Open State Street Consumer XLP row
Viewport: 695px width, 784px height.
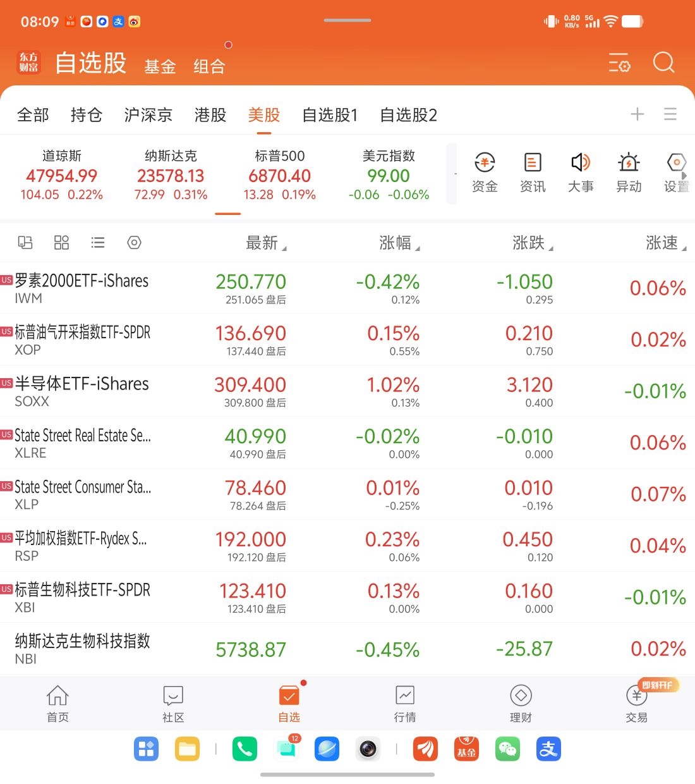pyautogui.click(x=347, y=494)
